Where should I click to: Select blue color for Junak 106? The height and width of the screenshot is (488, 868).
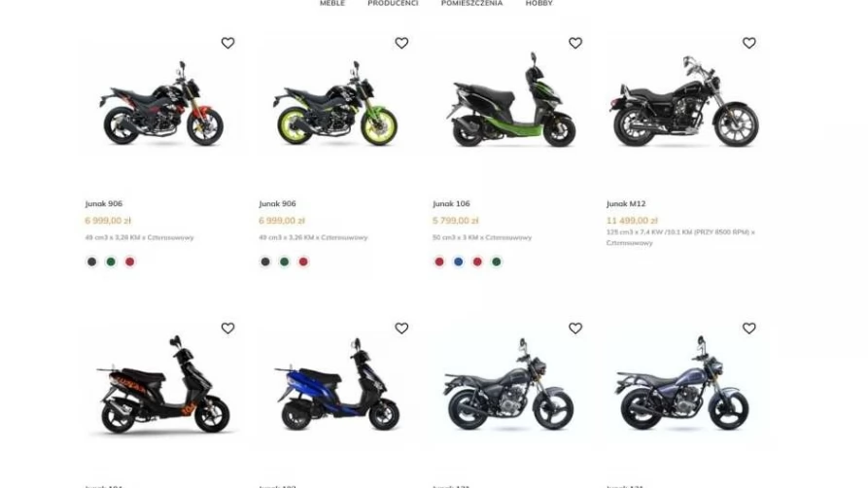(x=459, y=261)
